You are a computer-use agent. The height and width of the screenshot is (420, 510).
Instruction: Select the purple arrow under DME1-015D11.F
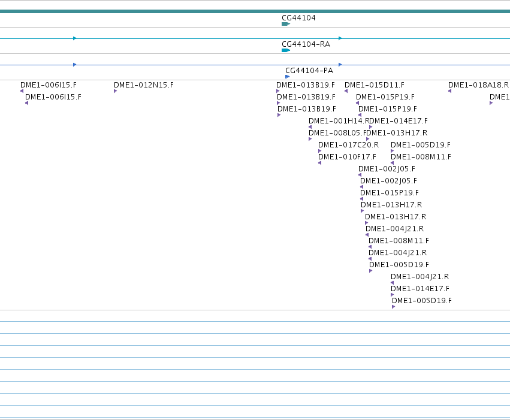point(346,91)
